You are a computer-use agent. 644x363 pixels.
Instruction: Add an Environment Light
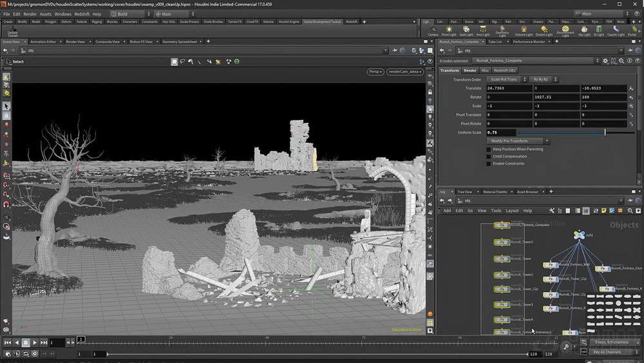pyautogui.click(x=565, y=31)
